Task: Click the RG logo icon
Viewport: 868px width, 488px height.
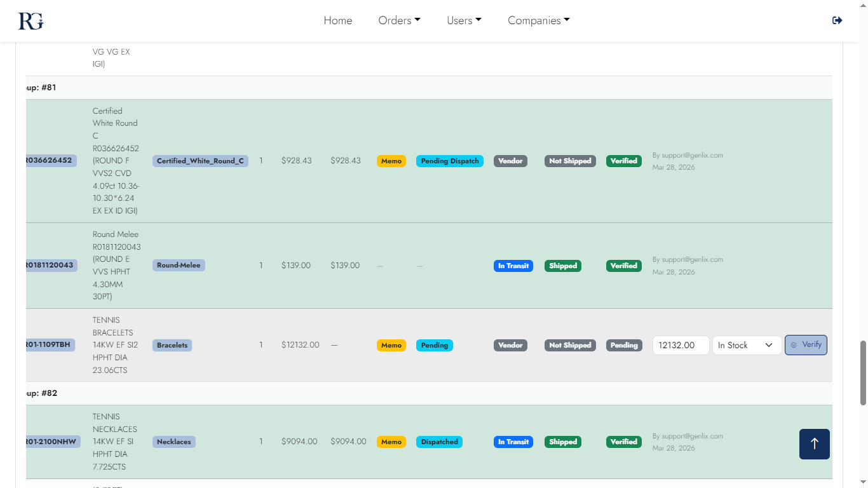Action: click(31, 21)
